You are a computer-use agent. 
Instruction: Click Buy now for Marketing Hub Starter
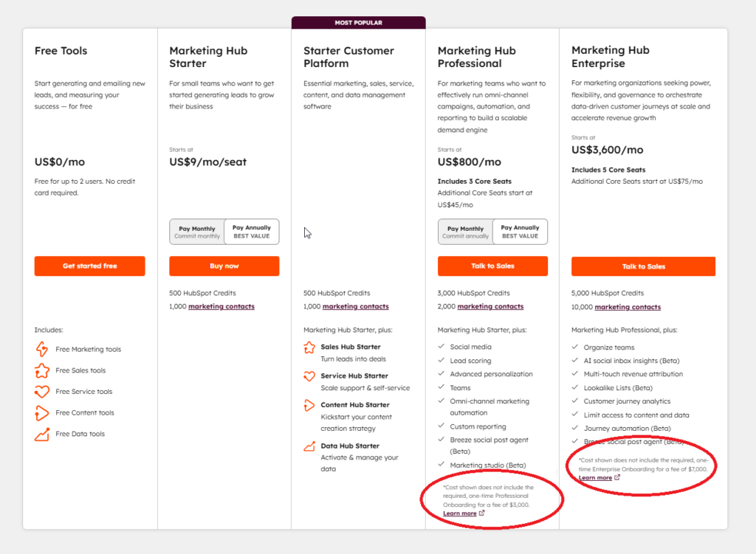[224, 266]
